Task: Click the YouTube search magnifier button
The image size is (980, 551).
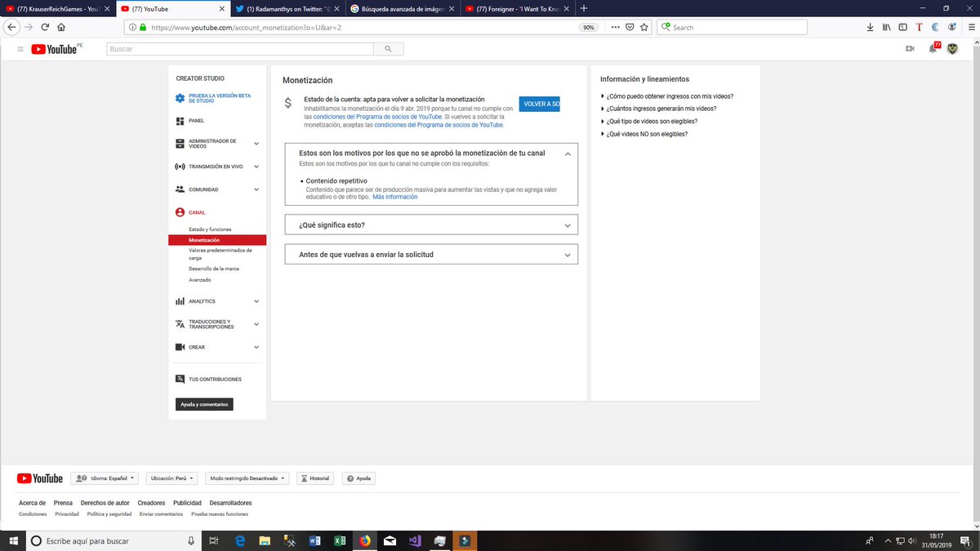Action: pyautogui.click(x=388, y=49)
